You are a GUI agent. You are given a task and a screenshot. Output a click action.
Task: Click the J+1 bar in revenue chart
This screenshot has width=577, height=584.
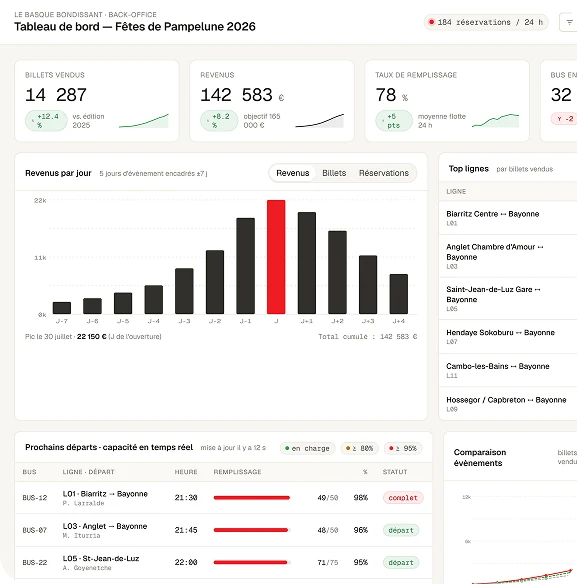coord(307,263)
